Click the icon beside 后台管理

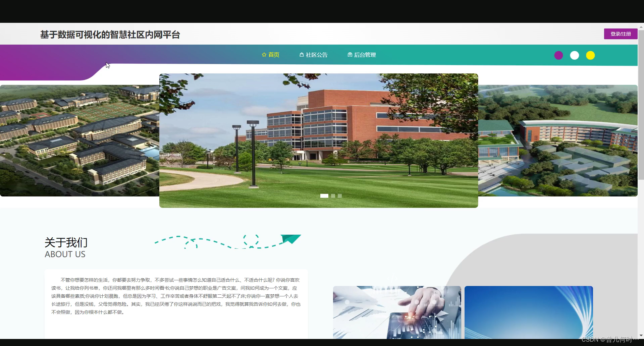pos(350,55)
